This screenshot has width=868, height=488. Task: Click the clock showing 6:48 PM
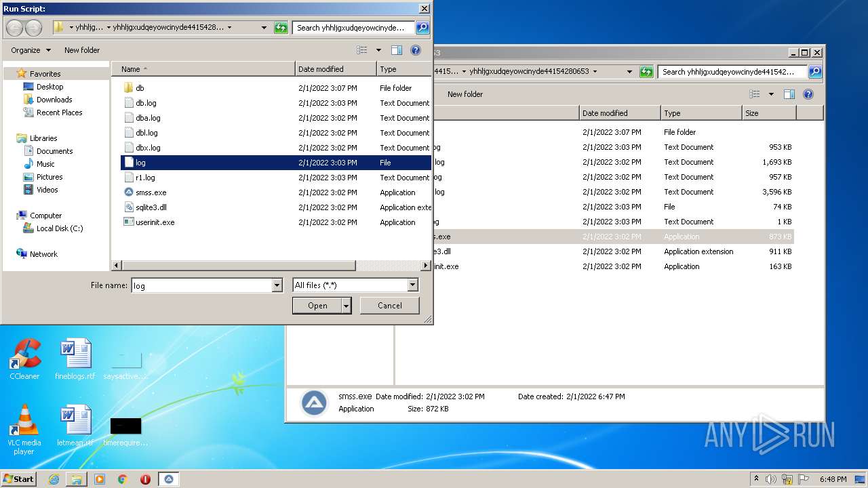point(833,479)
